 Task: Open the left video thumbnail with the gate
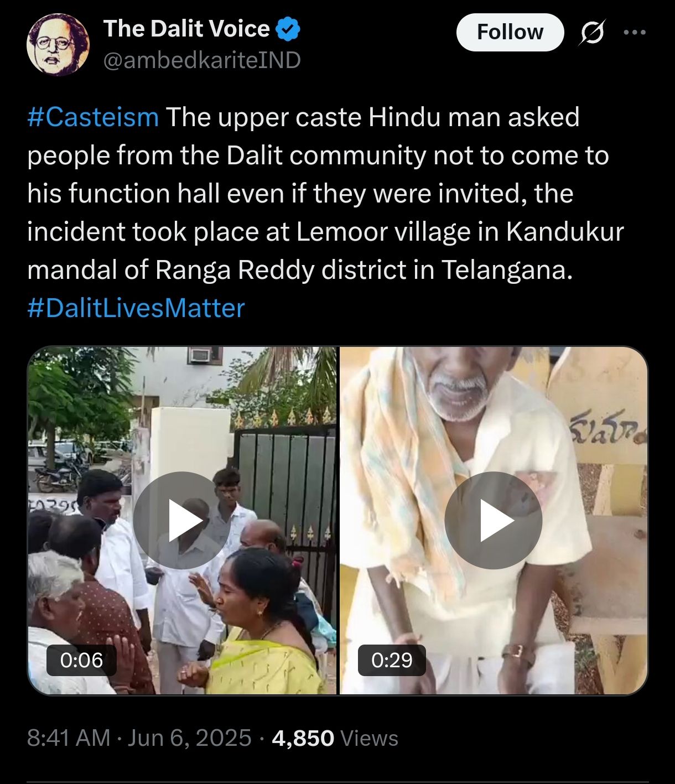(182, 521)
